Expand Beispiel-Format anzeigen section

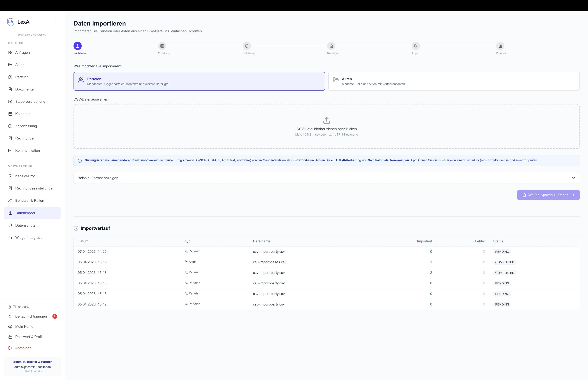pos(98,178)
